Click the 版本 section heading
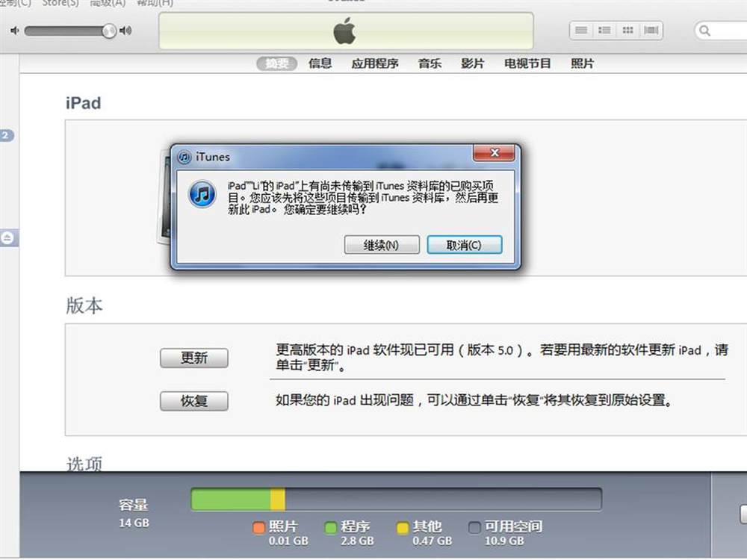 point(84,305)
